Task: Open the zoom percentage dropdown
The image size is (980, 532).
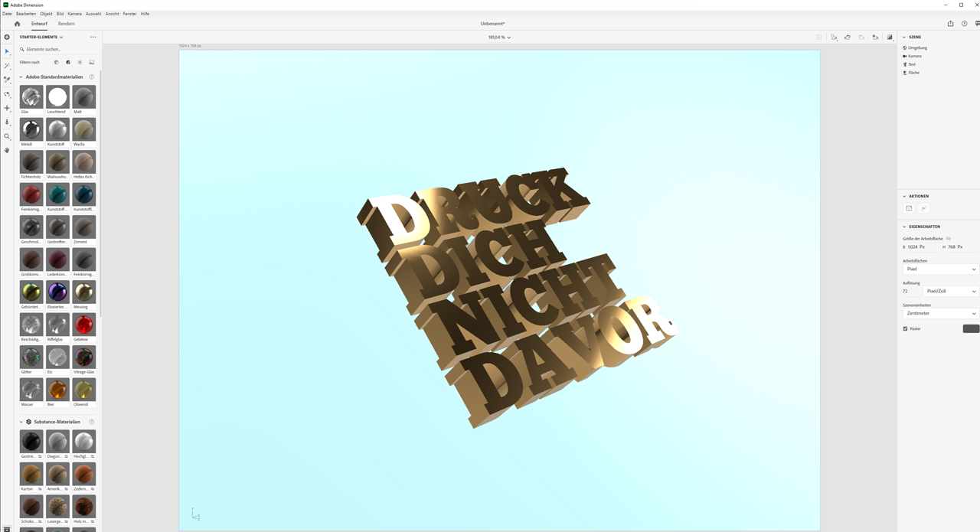Action: [x=499, y=37]
